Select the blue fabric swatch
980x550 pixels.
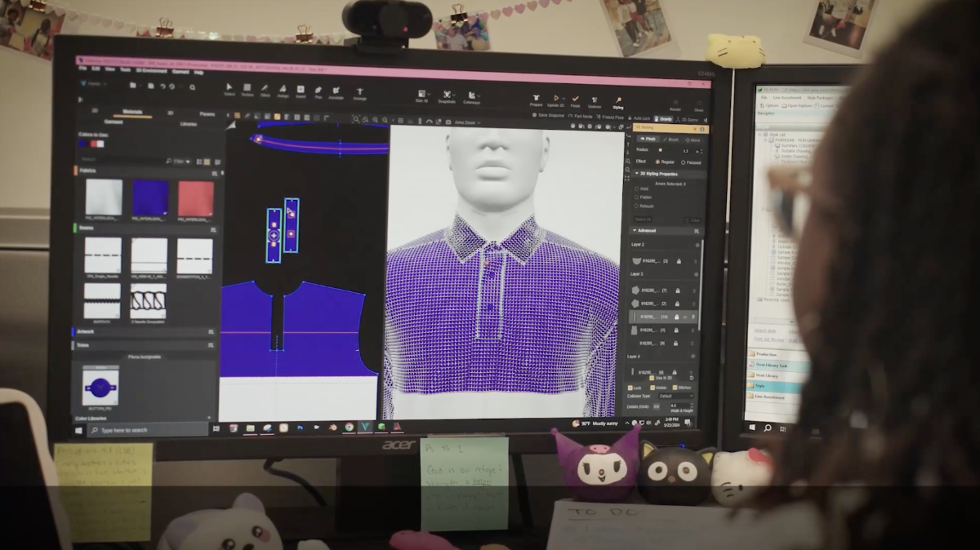pos(150,197)
